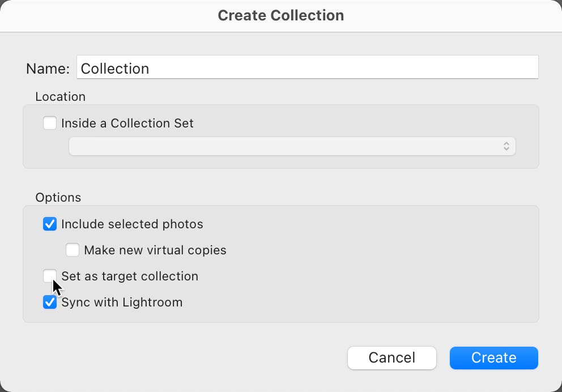Viewport: 562px width, 392px height.
Task: Click the "Sync with Lightroom" label text
Action: pyautogui.click(x=122, y=302)
